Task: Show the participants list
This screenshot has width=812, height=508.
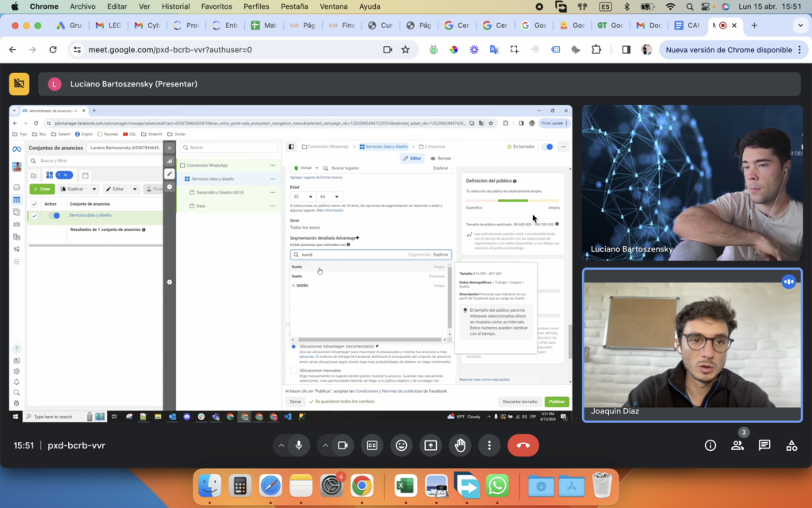Action: coord(737,445)
